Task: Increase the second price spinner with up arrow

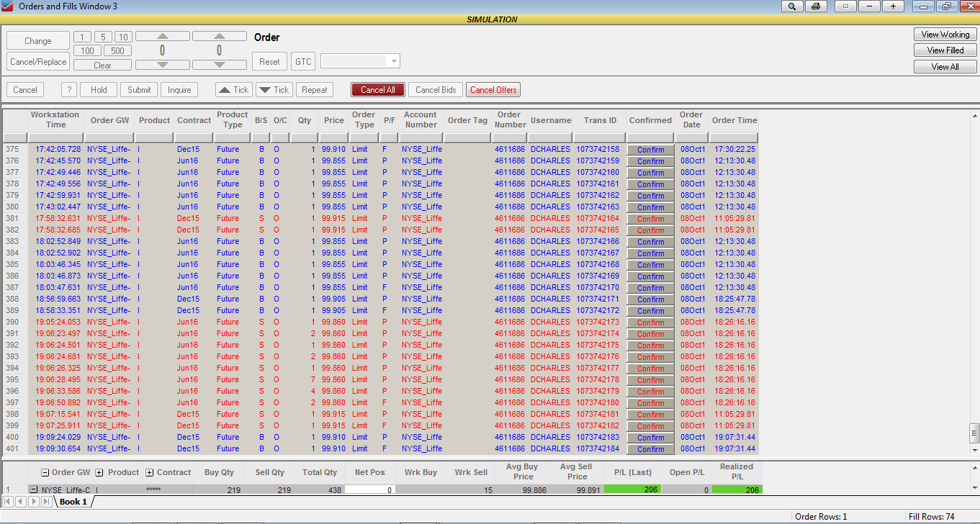Action: point(219,36)
